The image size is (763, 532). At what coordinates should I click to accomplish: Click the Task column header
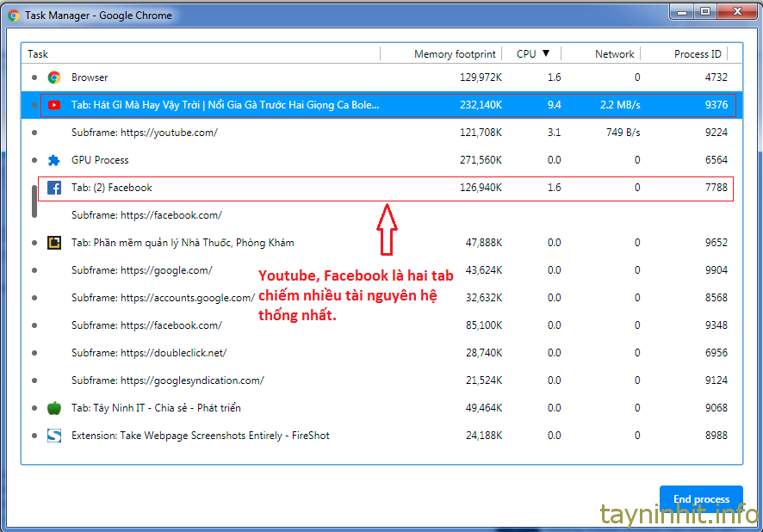(38, 53)
